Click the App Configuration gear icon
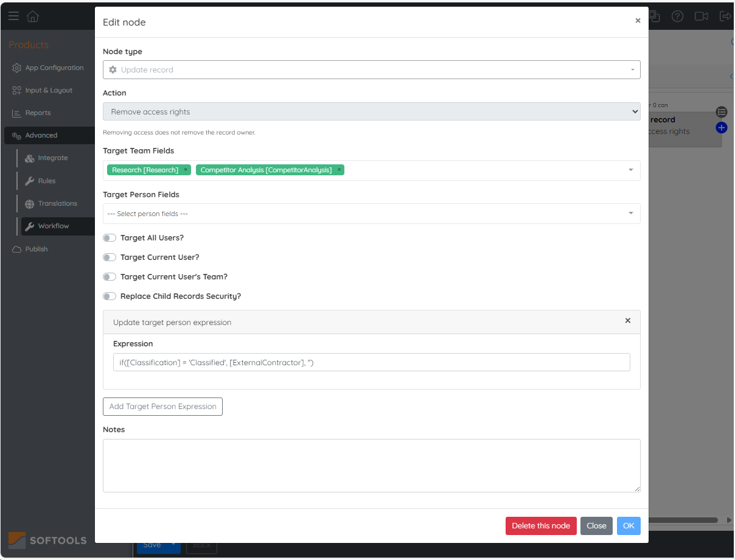The height and width of the screenshot is (560, 735). (16, 68)
